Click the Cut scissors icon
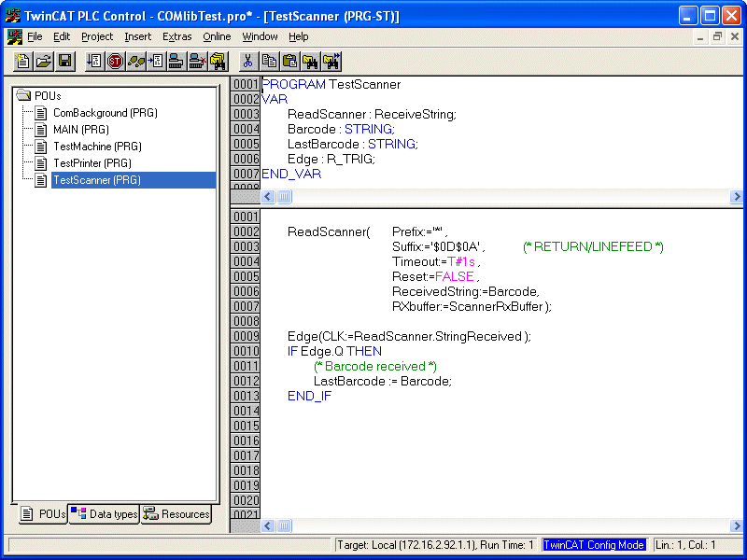This screenshot has width=747, height=560. pos(247,62)
